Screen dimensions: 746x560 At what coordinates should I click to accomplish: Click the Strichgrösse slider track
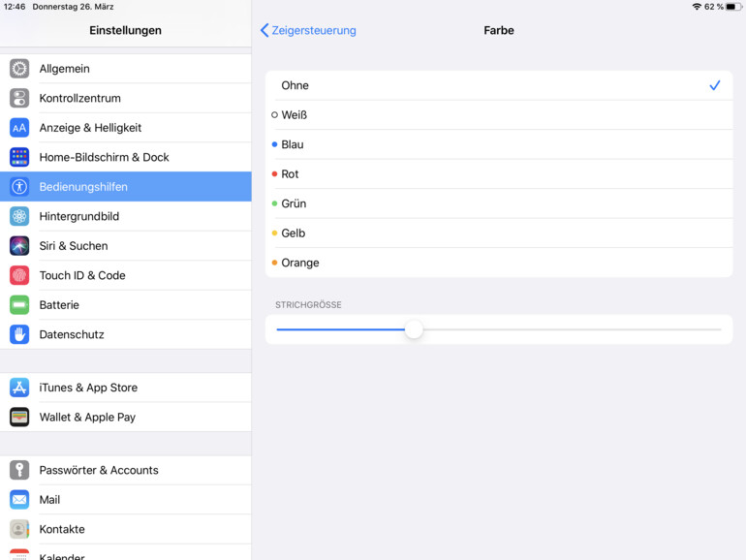point(581,329)
